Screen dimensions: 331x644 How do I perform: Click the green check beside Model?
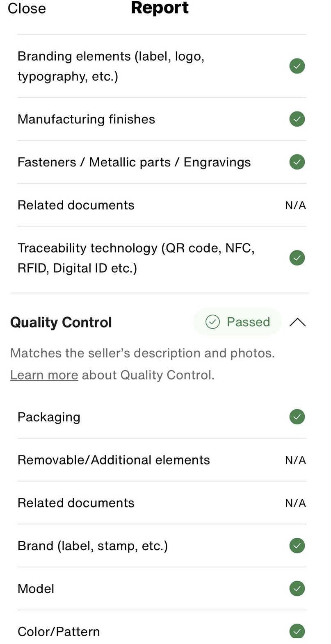(x=297, y=589)
